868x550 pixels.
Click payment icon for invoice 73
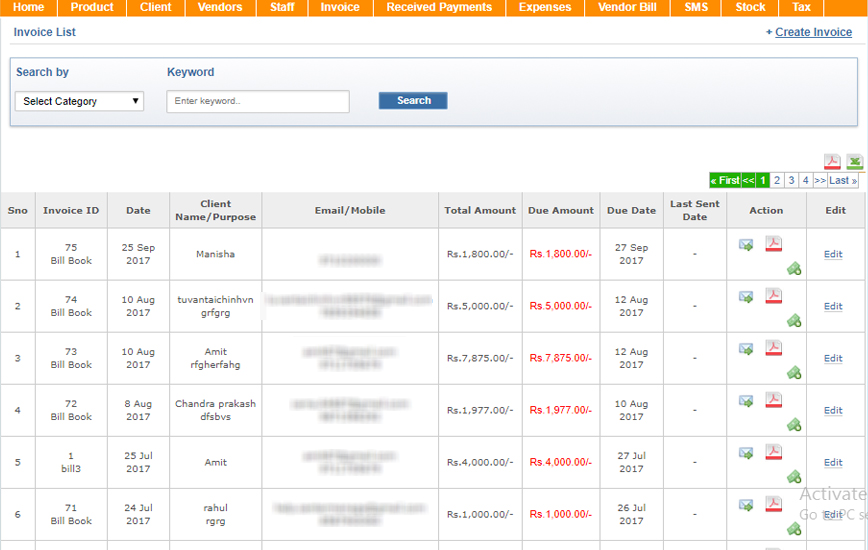click(794, 372)
